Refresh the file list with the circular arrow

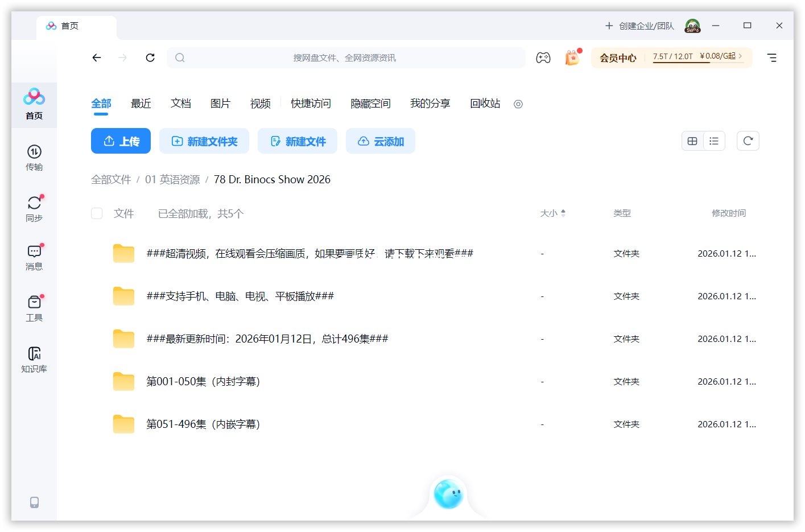click(748, 141)
